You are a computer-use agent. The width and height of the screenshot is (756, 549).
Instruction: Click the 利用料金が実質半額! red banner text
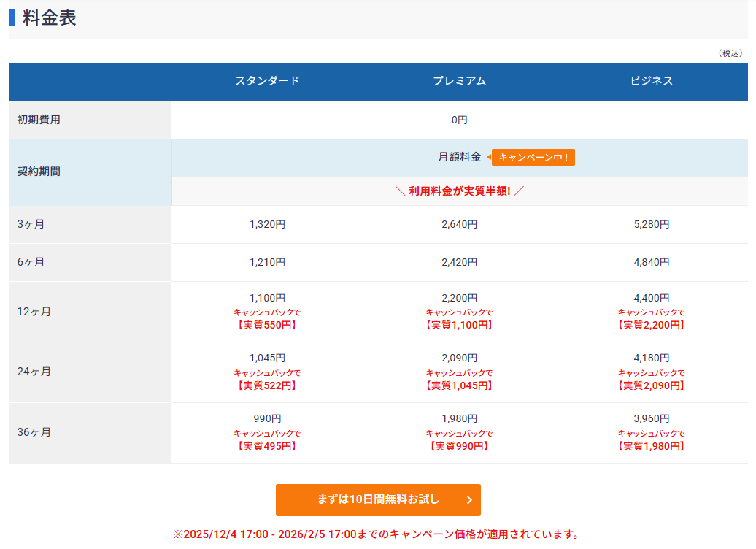[x=459, y=191]
